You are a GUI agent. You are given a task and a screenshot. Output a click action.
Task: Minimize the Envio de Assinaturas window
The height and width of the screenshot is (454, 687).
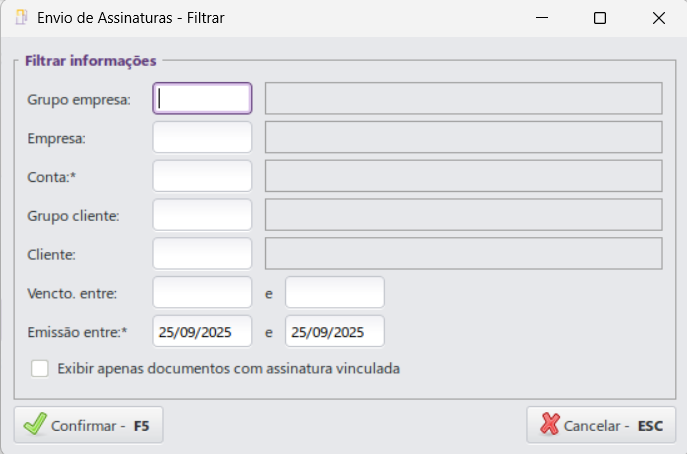542,18
